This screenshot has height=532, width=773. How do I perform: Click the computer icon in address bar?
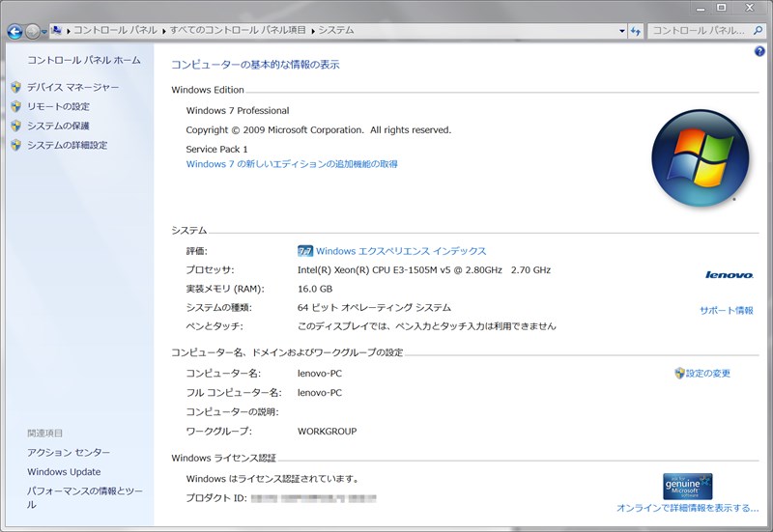[56, 31]
